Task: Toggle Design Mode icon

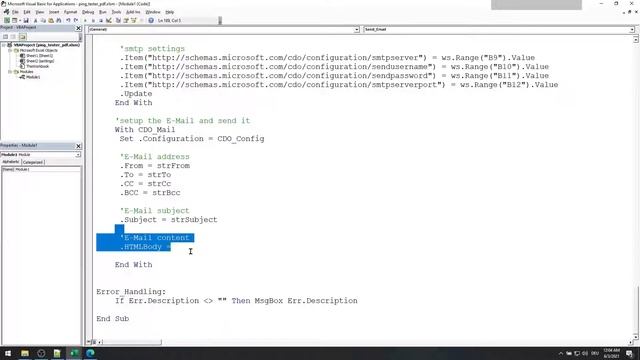Action: coord(109,20)
